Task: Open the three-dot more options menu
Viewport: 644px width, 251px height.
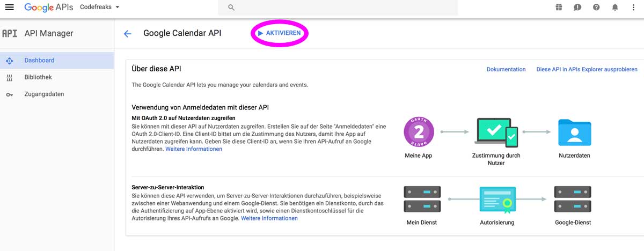Action: pyautogui.click(x=634, y=7)
